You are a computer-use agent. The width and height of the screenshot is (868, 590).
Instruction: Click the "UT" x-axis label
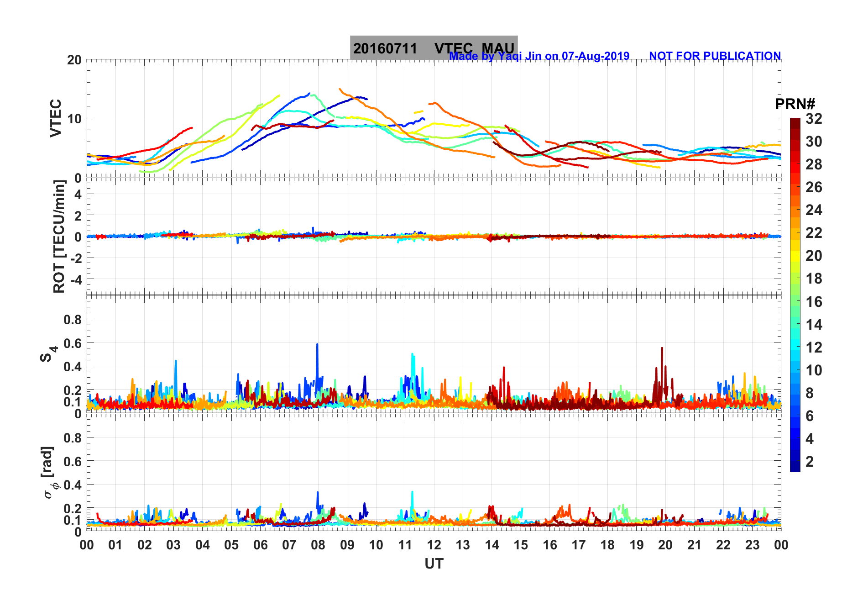pos(434,564)
